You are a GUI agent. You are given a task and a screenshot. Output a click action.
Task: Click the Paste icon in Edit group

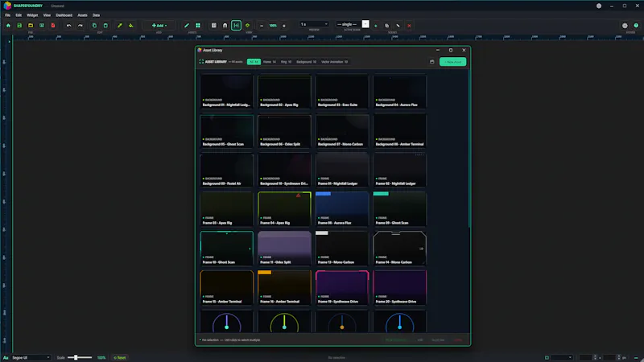point(105,26)
